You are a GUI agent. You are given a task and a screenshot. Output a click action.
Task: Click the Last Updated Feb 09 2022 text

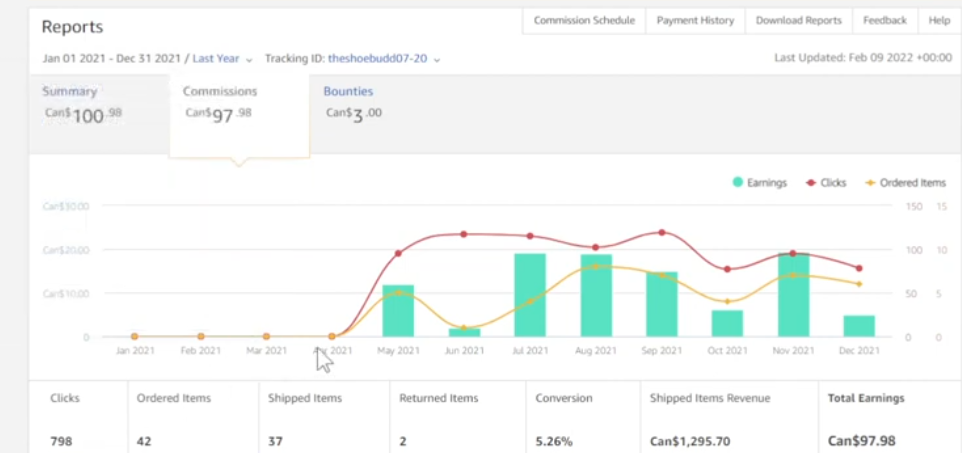coord(863,58)
